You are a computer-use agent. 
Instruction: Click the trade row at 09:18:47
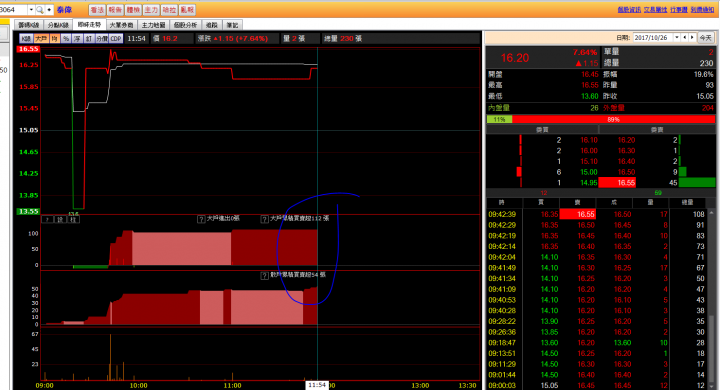[x=596, y=343]
